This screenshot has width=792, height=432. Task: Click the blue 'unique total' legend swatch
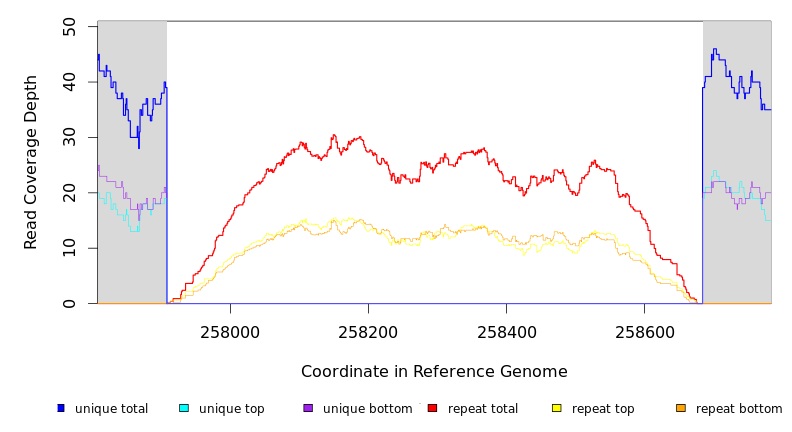click(61, 408)
